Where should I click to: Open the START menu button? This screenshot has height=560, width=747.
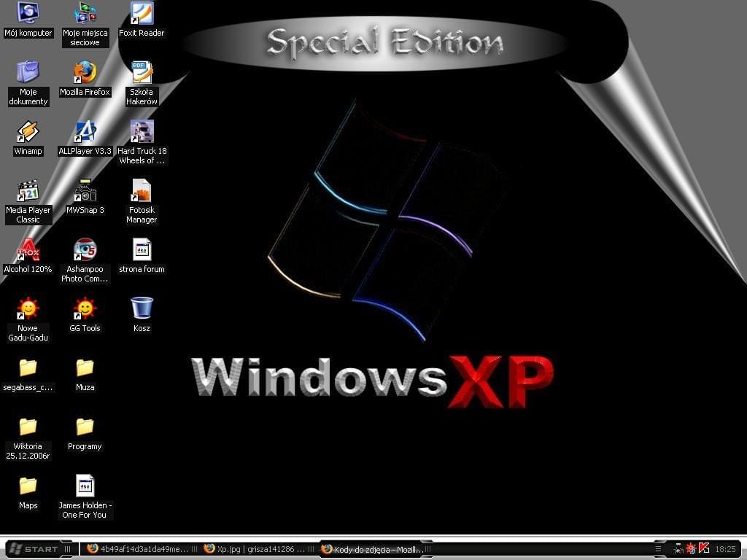(39, 549)
